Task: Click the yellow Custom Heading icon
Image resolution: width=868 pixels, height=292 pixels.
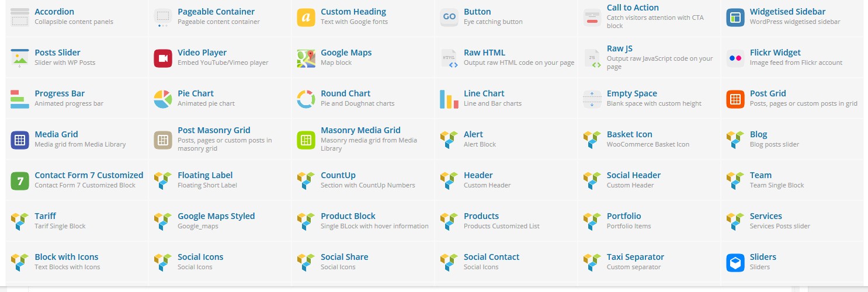Action: [306, 18]
